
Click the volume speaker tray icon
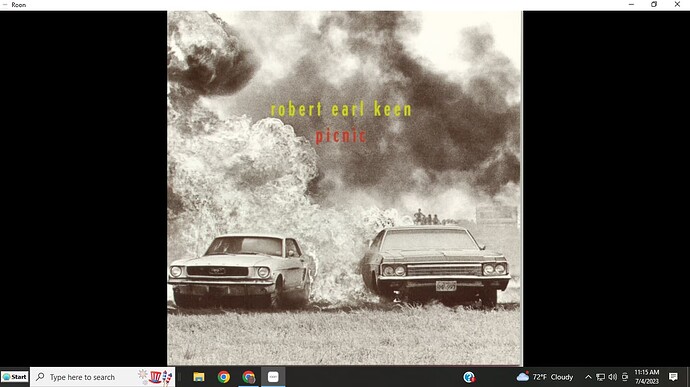pyautogui.click(x=613, y=377)
